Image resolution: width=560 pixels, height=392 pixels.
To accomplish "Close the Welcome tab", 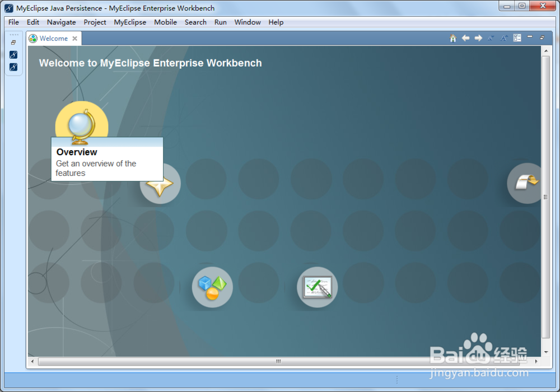I will click(x=74, y=38).
